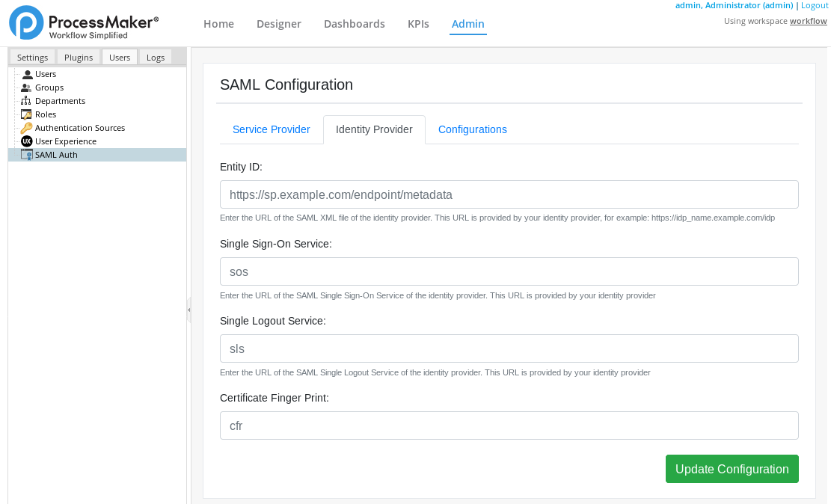
Task: Click the Groups icon in tree
Action: (27, 87)
